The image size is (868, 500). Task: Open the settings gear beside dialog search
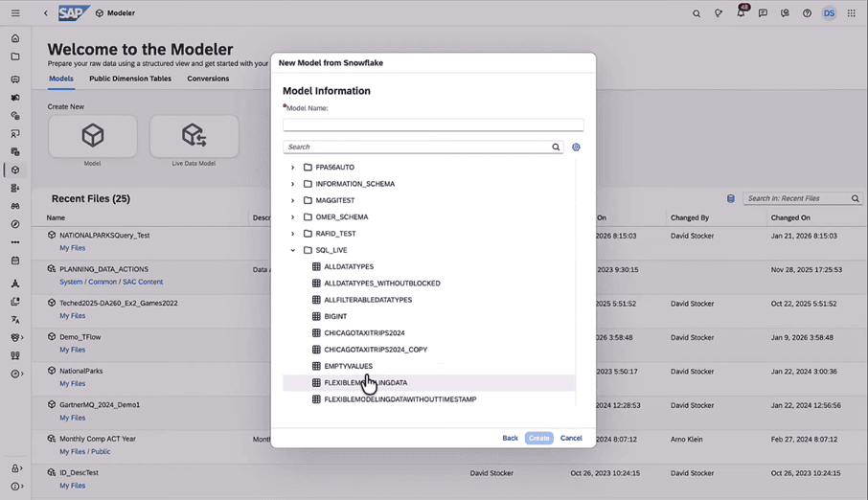point(576,148)
